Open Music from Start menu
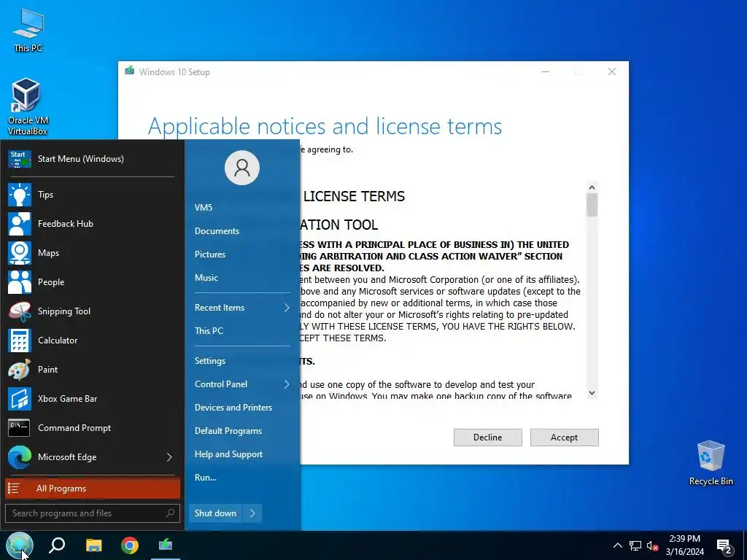Viewport: 747px width, 560px height. click(206, 278)
